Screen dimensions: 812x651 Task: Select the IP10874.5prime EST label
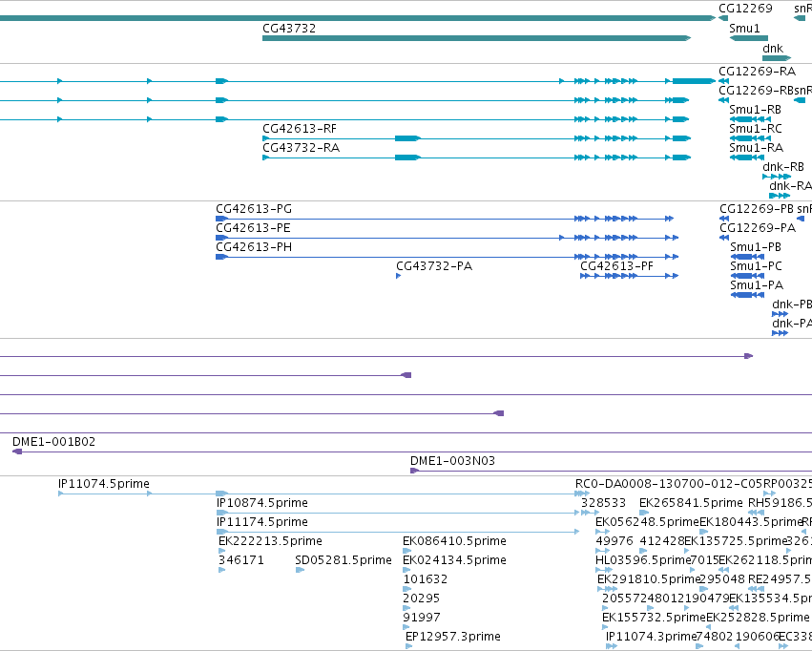tap(262, 503)
